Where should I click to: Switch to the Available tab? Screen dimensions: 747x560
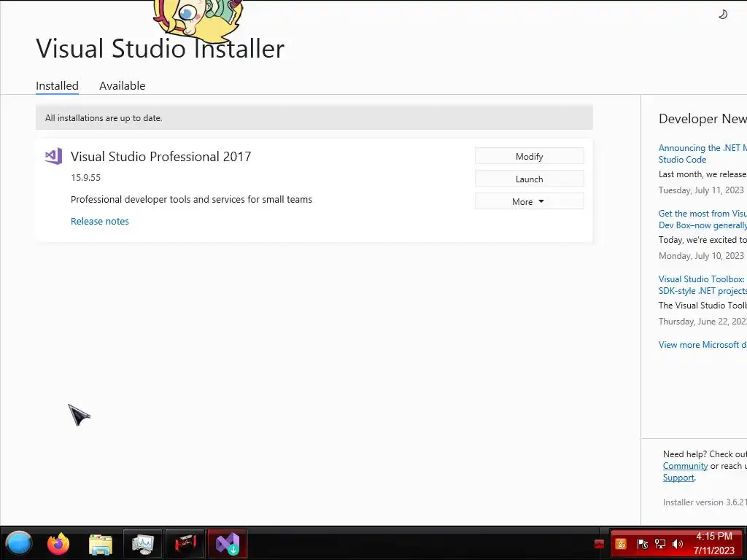(x=122, y=86)
